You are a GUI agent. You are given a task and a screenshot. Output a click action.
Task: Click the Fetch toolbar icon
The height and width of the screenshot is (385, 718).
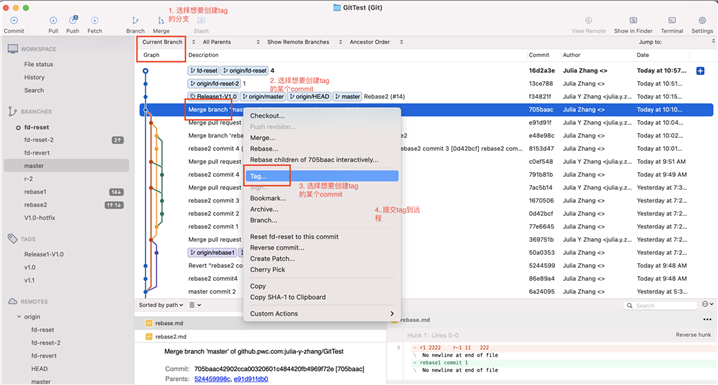coord(94,21)
